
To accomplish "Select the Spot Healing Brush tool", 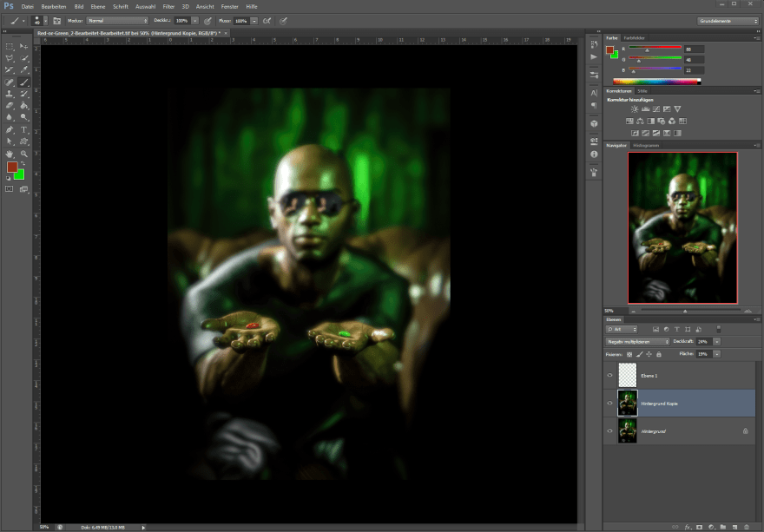I will coord(10,82).
